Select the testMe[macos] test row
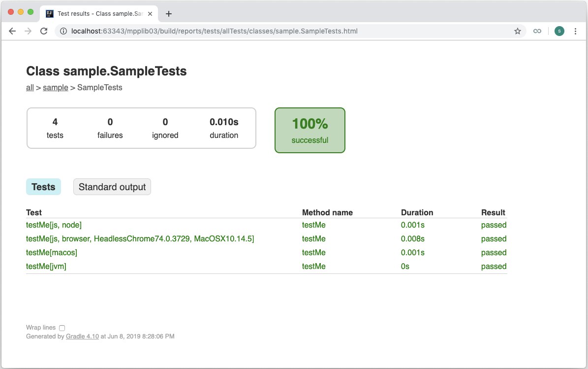The image size is (588, 369). [266, 253]
